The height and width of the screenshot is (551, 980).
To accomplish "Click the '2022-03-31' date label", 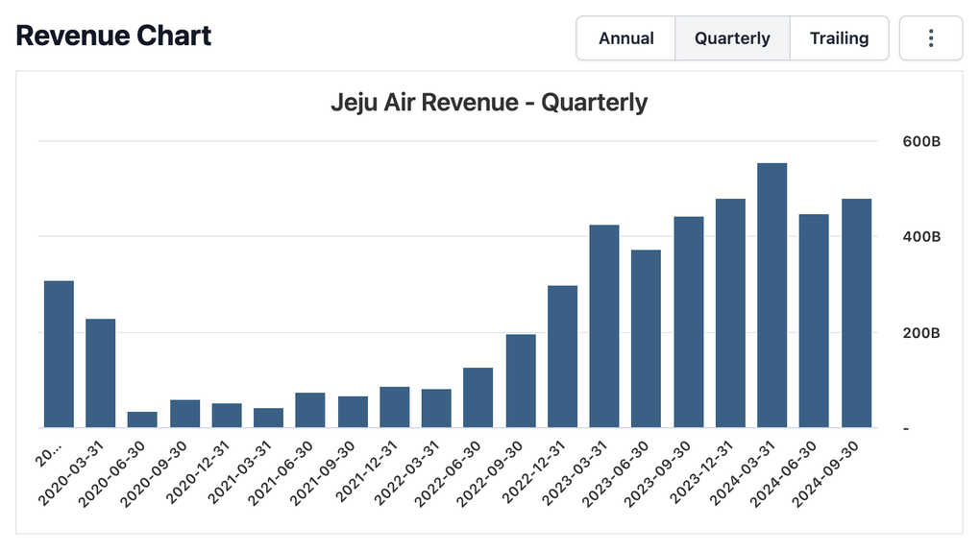I will pos(406,473).
